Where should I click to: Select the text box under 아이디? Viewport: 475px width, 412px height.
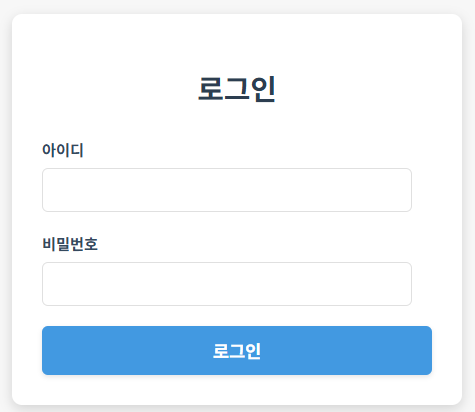click(x=227, y=190)
